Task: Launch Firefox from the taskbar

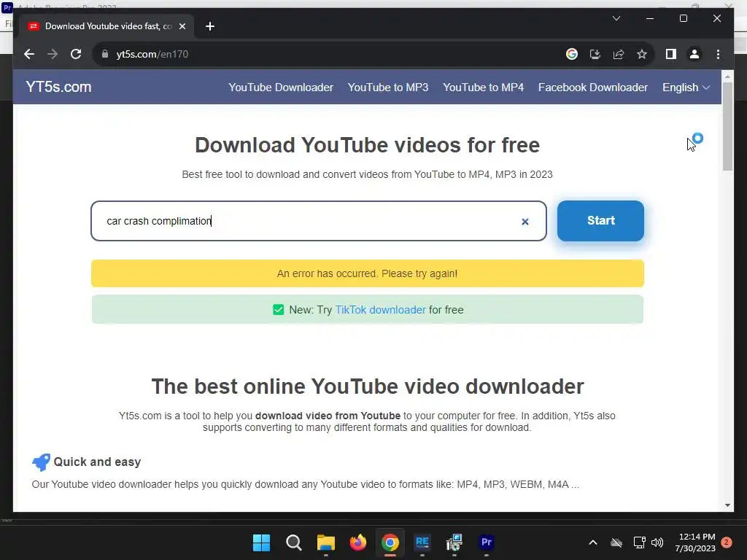Action: pyautogui.click(x=357, y=542)
